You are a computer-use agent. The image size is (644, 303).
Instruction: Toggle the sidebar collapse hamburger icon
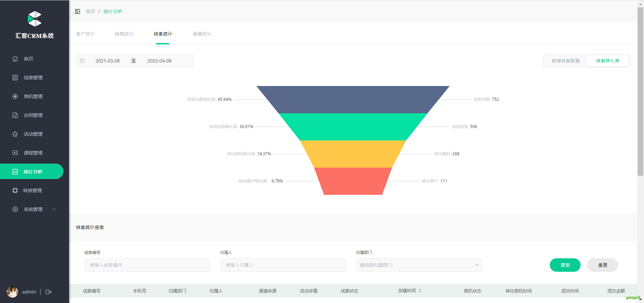(77, 11)
